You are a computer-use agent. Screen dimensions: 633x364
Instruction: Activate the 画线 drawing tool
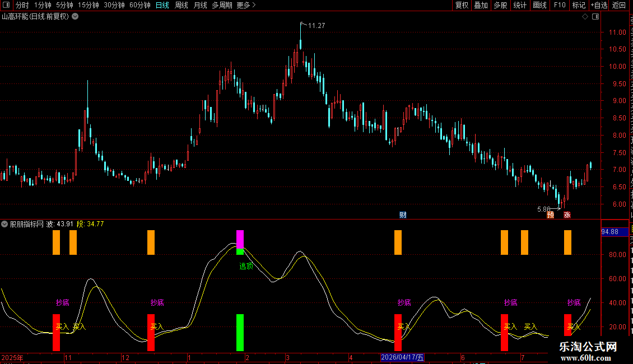coord(540,5)
